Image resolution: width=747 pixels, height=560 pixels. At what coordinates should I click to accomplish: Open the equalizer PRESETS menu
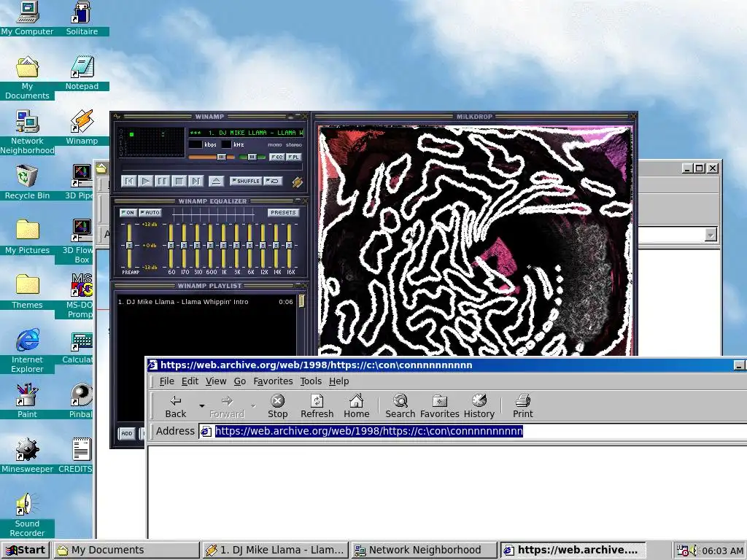tap(283, 212)
